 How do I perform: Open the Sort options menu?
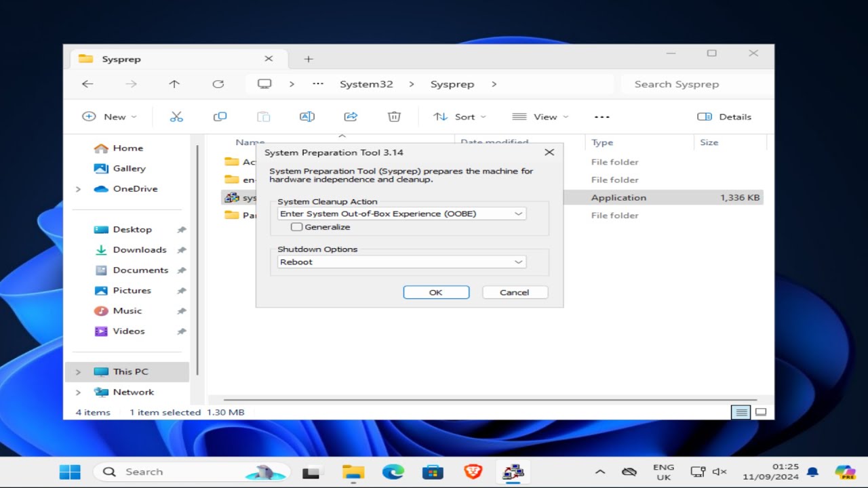[x=460, y=117]
